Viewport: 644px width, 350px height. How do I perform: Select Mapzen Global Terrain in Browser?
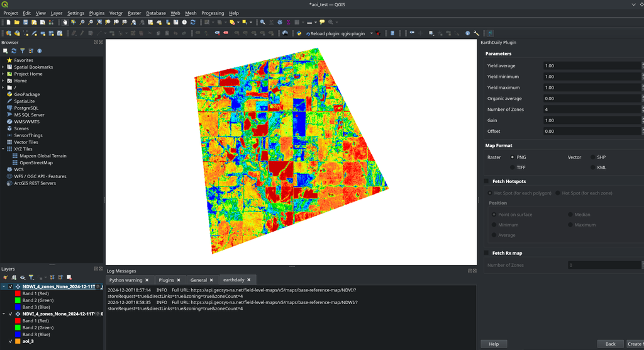click(x=43, y=156)
